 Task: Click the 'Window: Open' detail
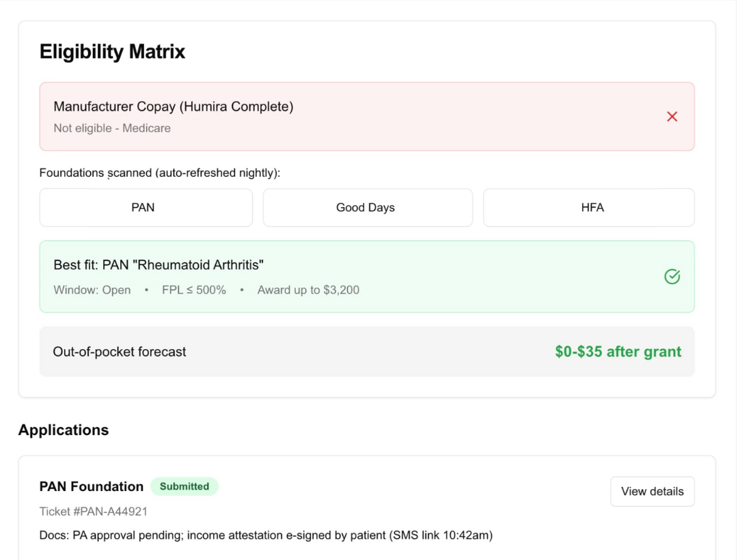tap(92, 290)
